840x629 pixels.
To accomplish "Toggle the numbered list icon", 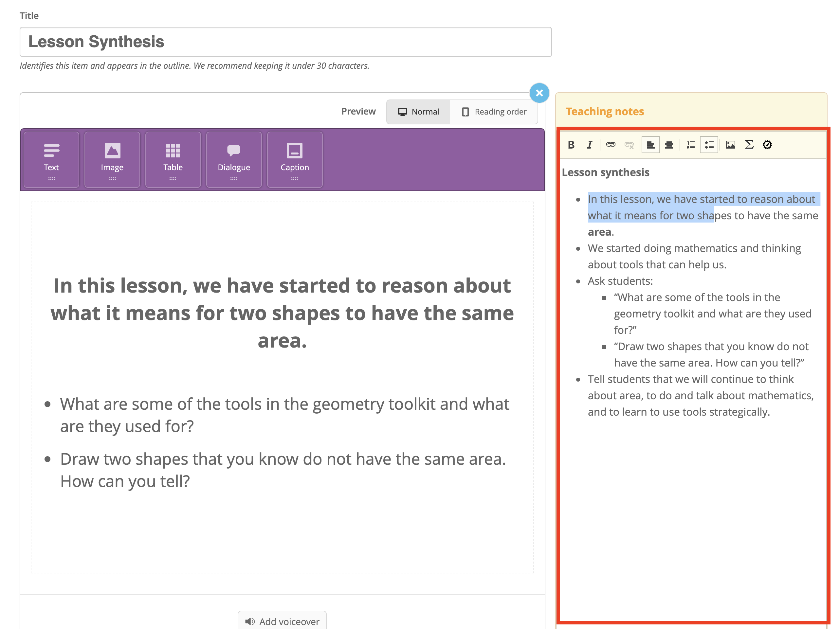I will click(x=690, y=145).
